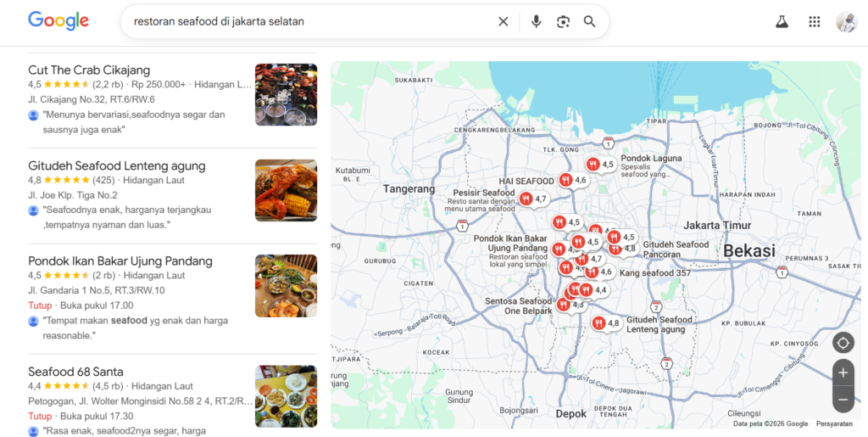
Task: Zoom in on the map
Action: 843,373
